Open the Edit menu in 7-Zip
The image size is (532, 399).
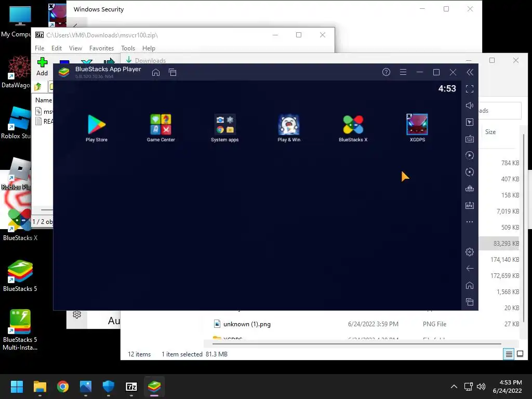56,48
